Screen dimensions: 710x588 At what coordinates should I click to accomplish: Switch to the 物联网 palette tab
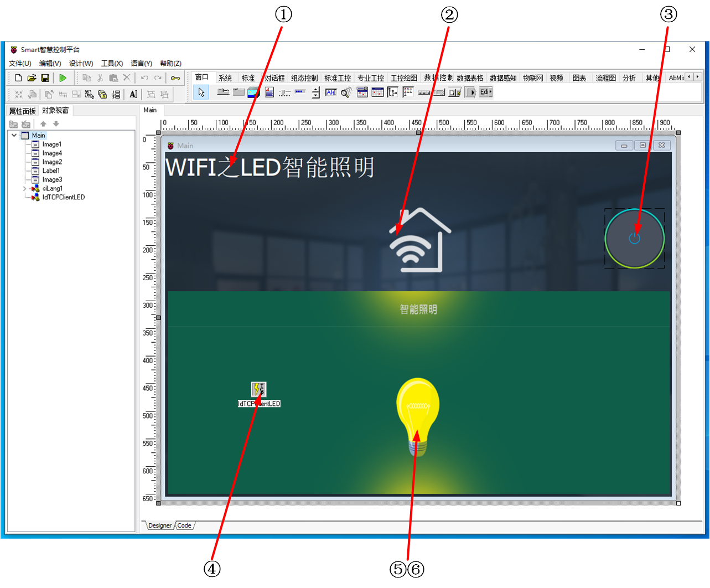(x=533, y=78)
